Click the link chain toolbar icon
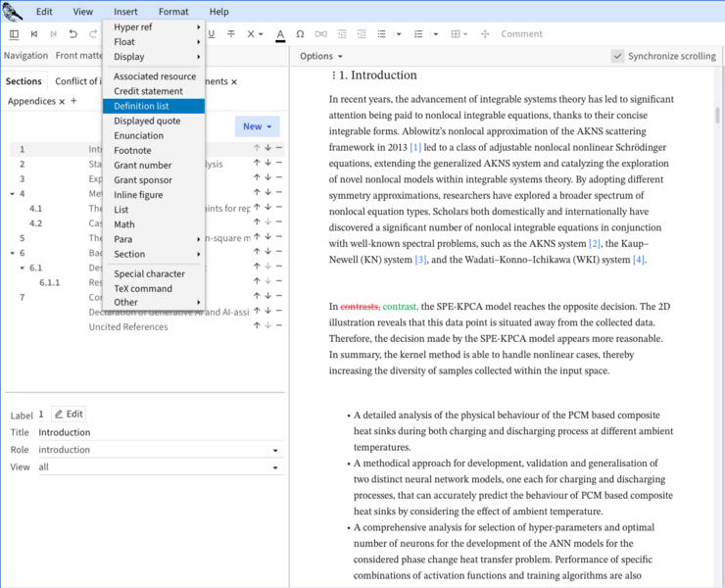The width and height of the screenshot is (725, 588). point(321,33)
